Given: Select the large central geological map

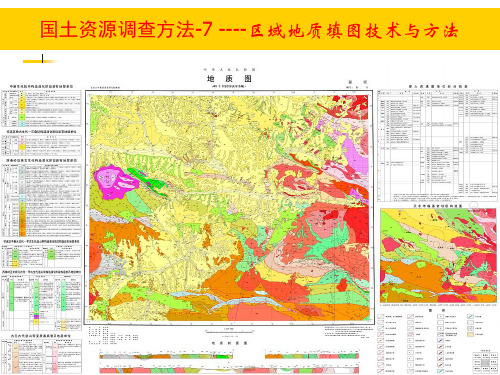Looking at the screenshot, I should pos(229,207).
